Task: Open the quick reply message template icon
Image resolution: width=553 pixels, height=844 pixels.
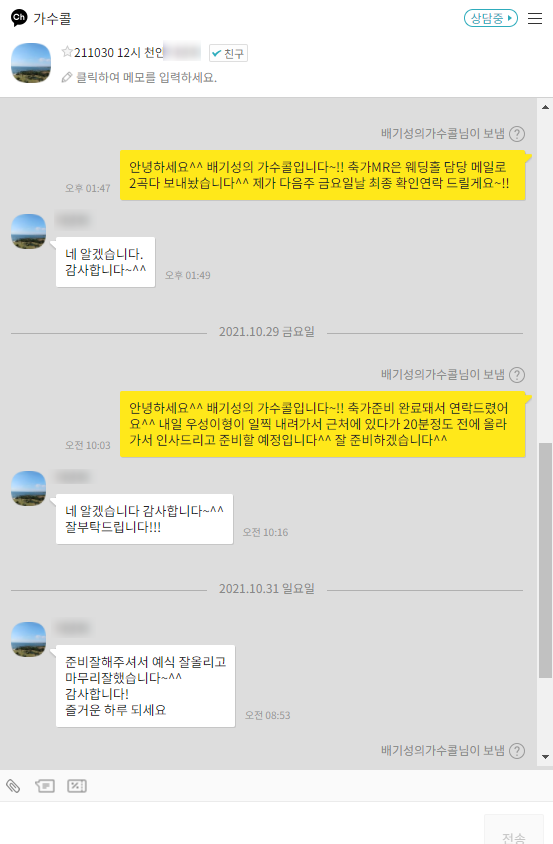Action: pyautogui.click(x=45, y=786)
